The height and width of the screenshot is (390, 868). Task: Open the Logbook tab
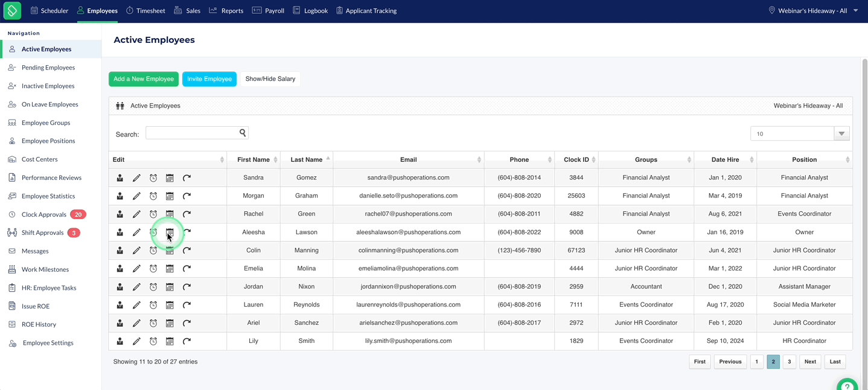point(310,11)
